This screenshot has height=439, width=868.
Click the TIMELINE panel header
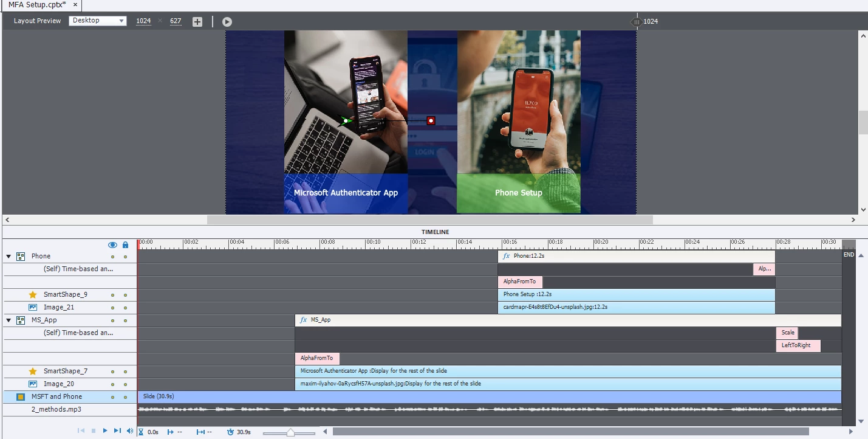tap(436, 232)
